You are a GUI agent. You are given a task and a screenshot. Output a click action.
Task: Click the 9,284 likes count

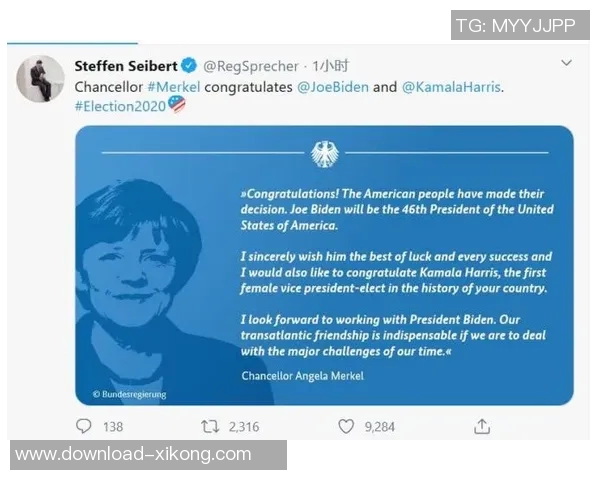[x=379, y=427]
